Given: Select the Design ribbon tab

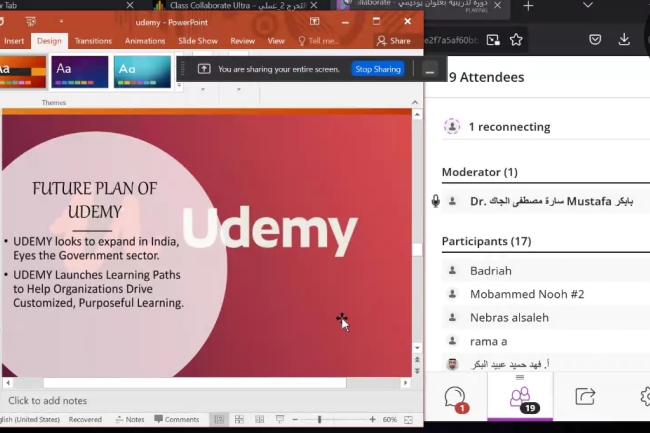Looking at the screenshot, I should [x=49, y=41].
